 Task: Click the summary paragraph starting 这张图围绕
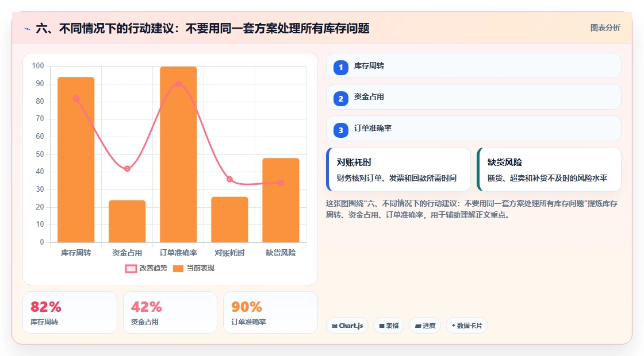coord(471,209)
